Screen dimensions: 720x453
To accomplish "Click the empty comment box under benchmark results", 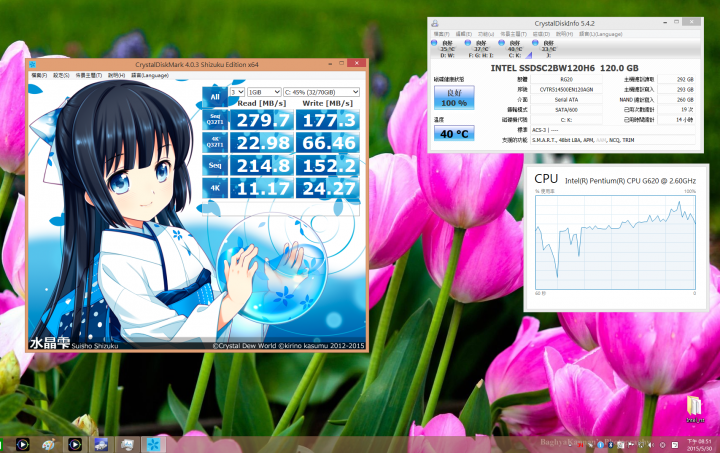I will pos(281,208).
